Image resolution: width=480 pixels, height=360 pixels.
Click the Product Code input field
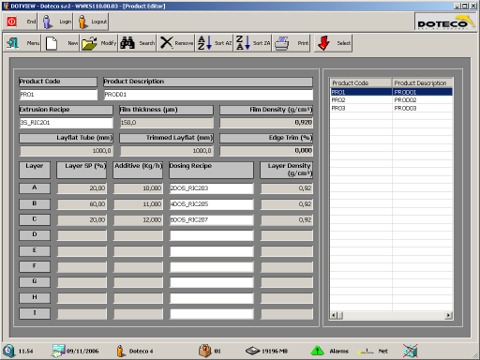click(x=58, y=95)
